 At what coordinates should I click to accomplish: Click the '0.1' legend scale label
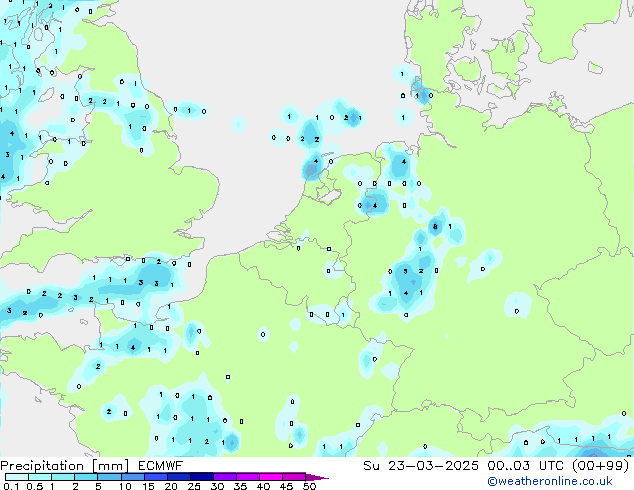11,486
